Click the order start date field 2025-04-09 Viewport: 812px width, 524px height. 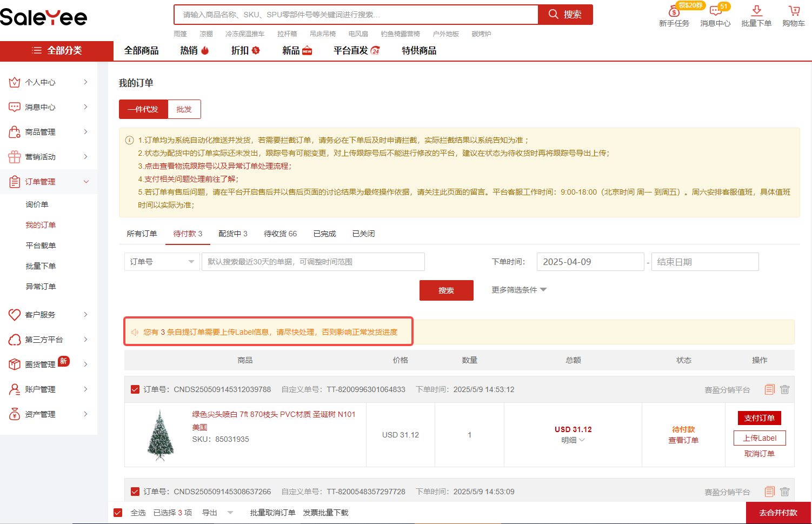(590, 262)
